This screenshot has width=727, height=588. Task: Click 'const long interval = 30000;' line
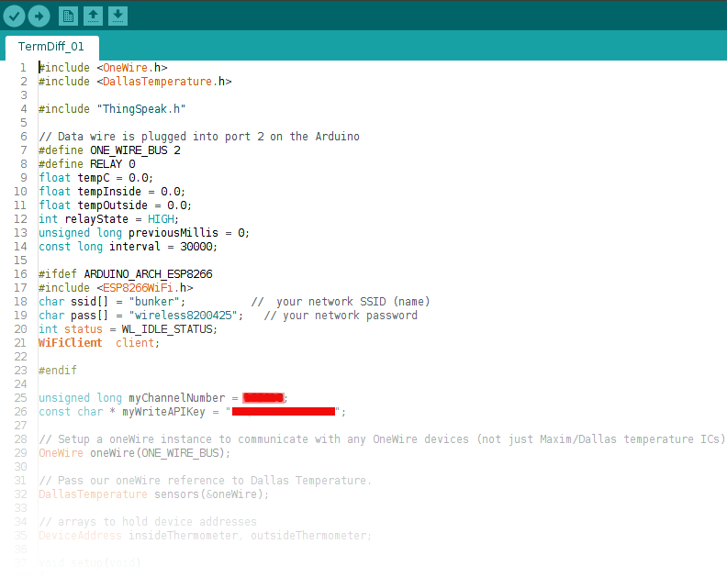tap(128, 247)
